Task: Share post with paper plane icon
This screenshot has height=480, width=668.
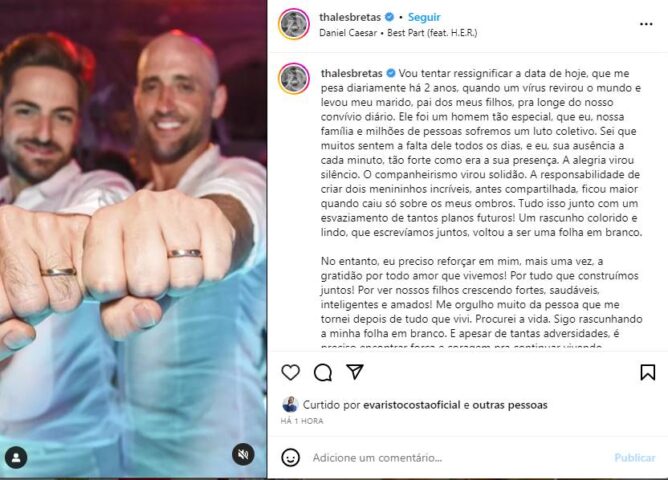Action: pos(355,372)
